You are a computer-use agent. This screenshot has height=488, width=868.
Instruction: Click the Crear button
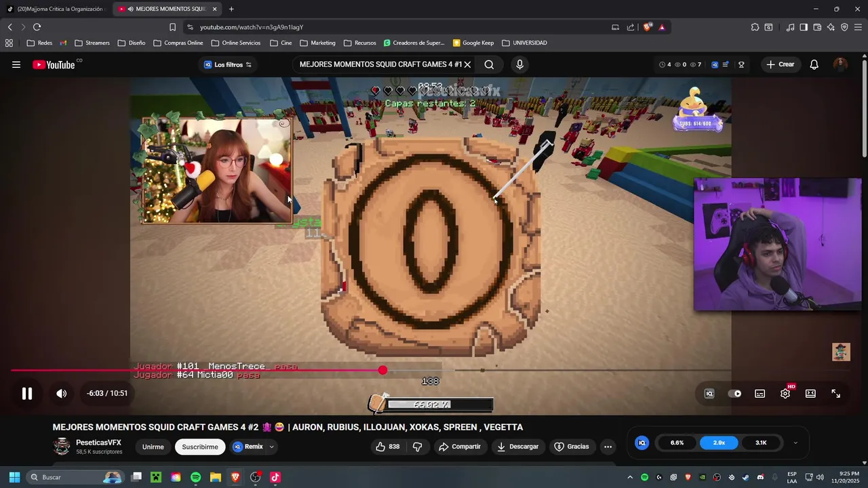pos(779,64)
